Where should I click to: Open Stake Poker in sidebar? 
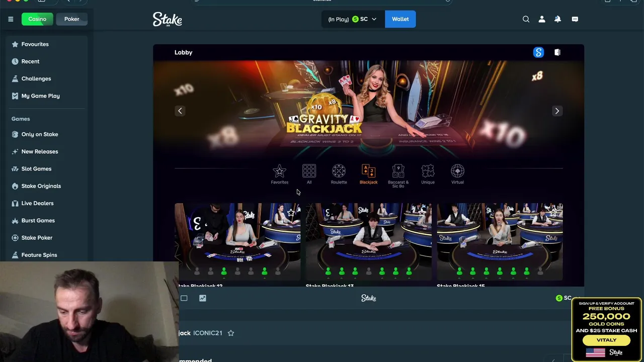point(46,237)
